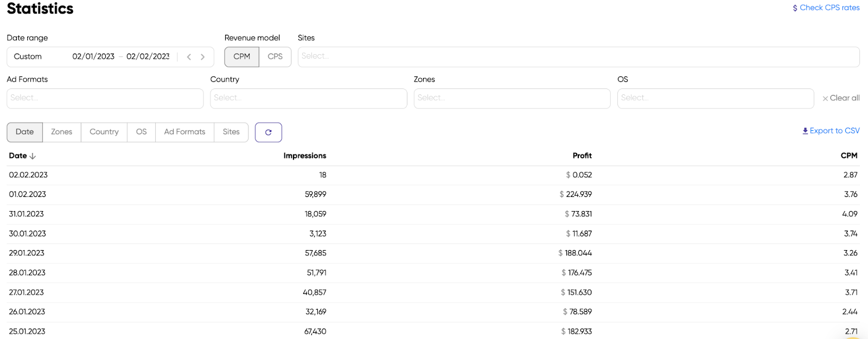Viewport: 868px width, 339px height.
Task: Click the Date column sort arrow
Action: (33, 156)
